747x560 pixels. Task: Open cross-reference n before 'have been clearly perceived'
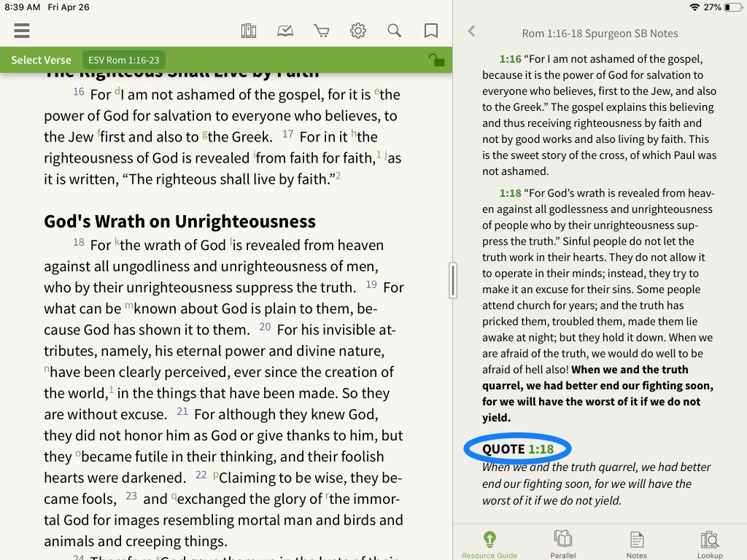tap(47, 368)
